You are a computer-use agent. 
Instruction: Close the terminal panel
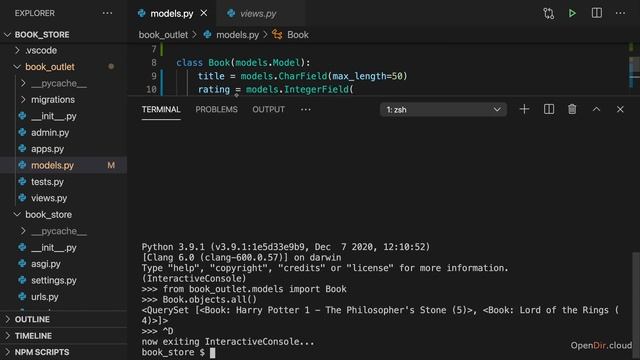(x=620, y=109)
